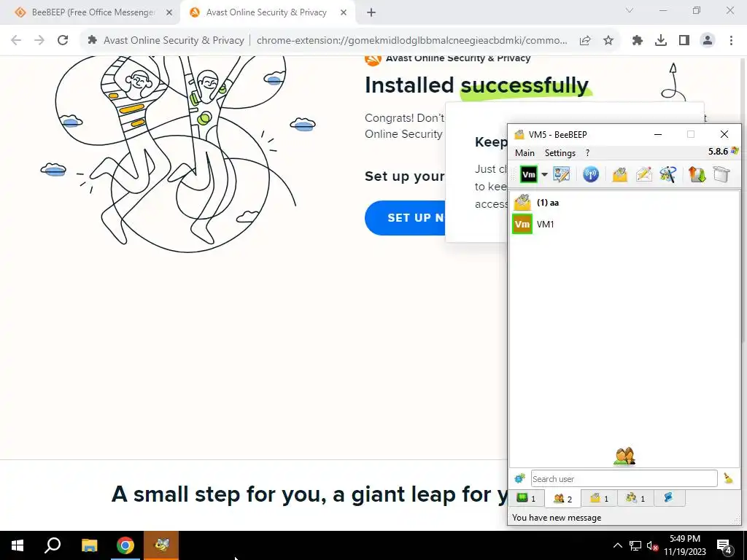Open the Main menu in BeeBEEP
The image size is (747, 560).
point(525,153)
